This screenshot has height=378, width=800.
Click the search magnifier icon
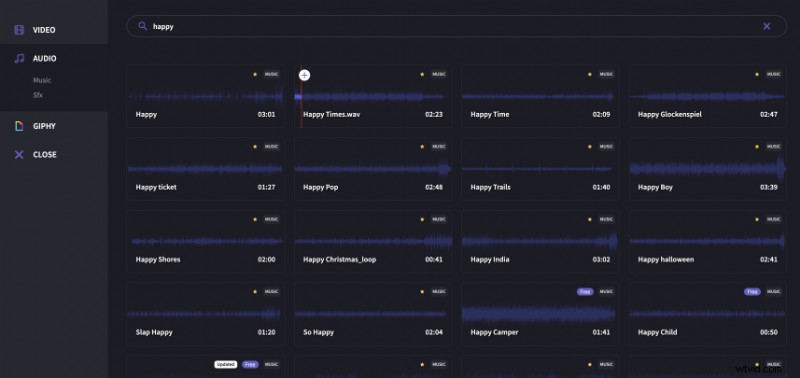(x=143, y=26)
